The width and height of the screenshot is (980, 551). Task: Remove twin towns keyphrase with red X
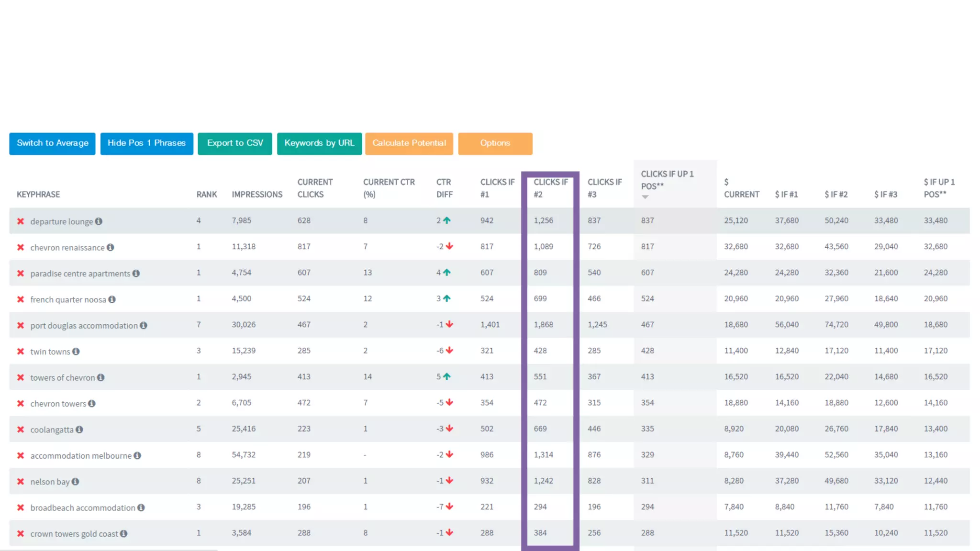coord(21,352)
